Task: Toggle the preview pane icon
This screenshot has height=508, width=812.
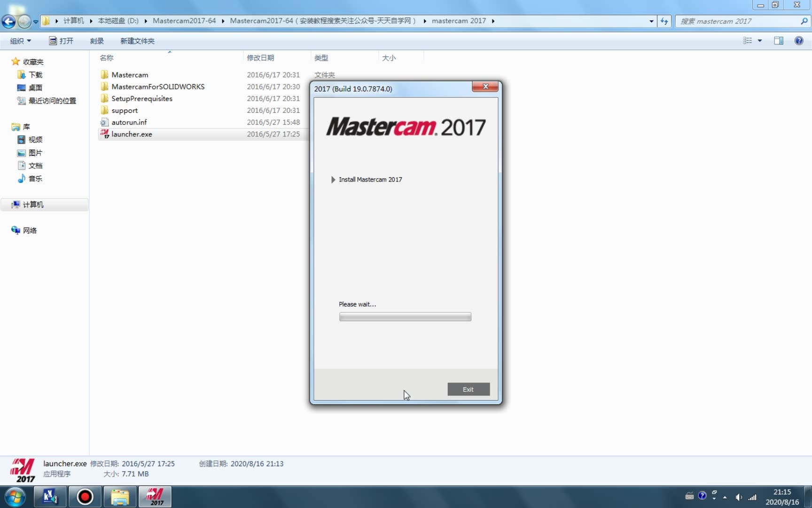Action: click(779, 41)
